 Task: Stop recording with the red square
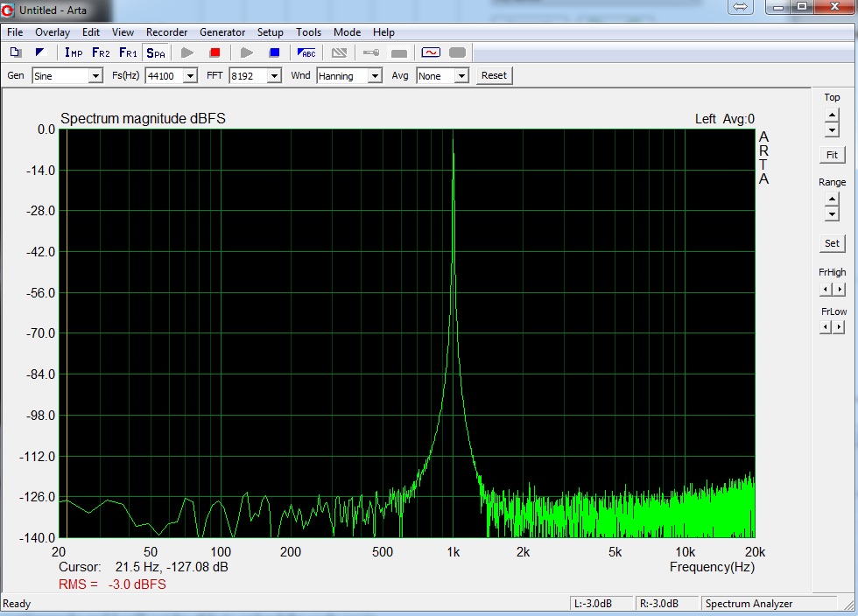tap(214, 52)
